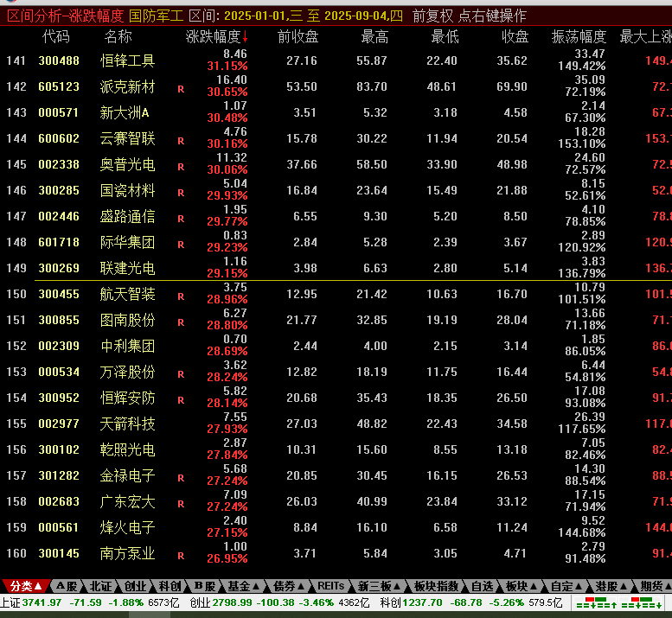Click the R mark next to 国瓷材料
Viewport: 672px width, 618px height.
click(x=181, y=193)
